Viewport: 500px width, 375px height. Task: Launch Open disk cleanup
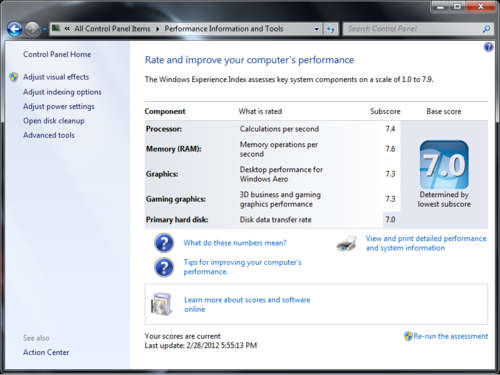tap(54, 121)
